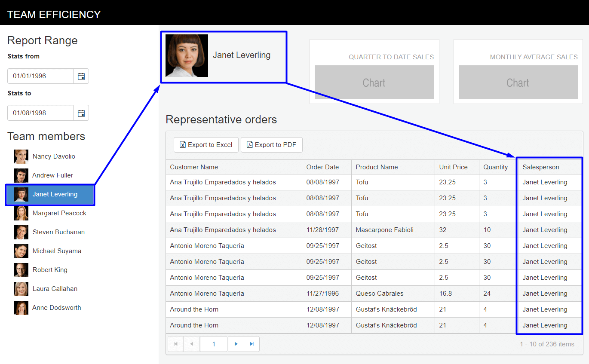Click the Representative orders heading
Image resolution: width=589 pixels, height=364 pixels.
[x=221, y=119]
